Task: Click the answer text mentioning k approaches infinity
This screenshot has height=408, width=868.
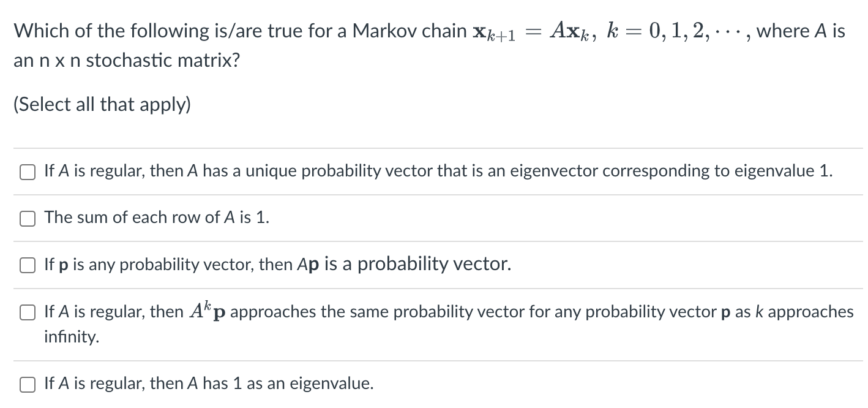Action: 428,312
